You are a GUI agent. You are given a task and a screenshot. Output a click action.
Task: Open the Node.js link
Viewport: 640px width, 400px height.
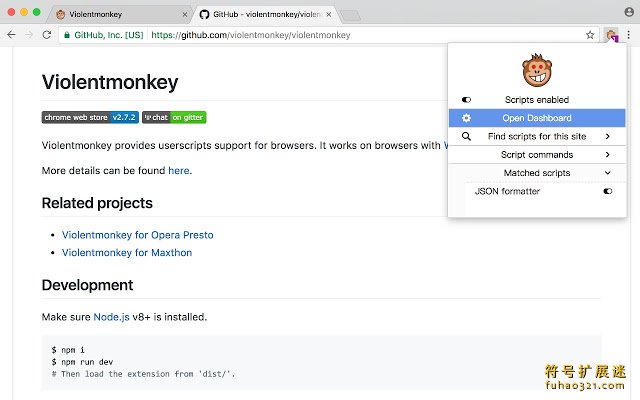tap(111, 317)
